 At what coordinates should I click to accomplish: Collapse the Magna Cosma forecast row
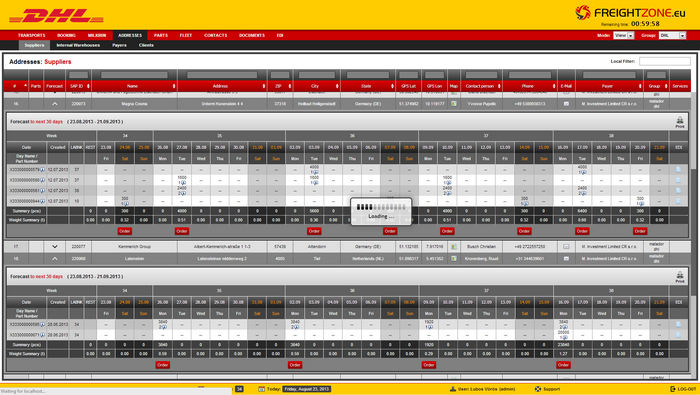54,104
